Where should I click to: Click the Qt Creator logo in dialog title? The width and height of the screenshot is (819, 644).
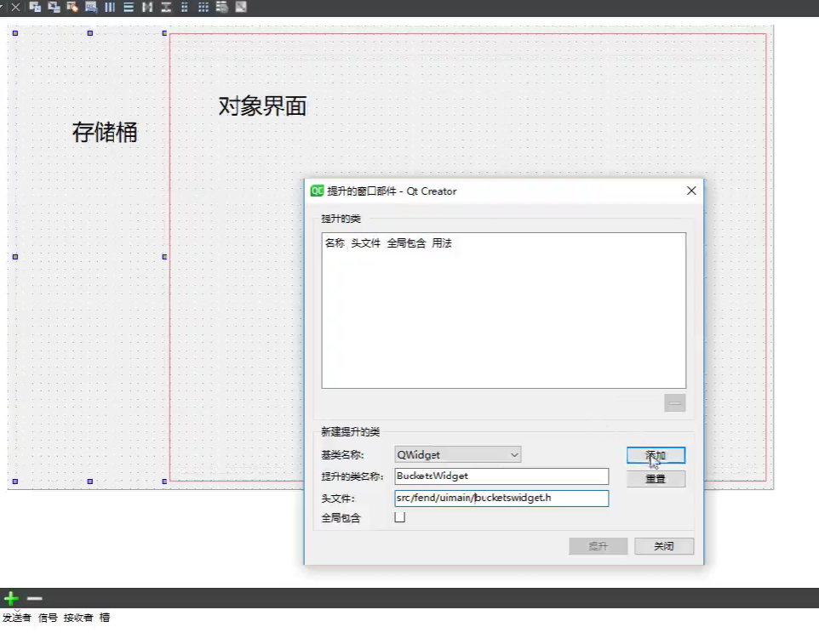(317, 191)
